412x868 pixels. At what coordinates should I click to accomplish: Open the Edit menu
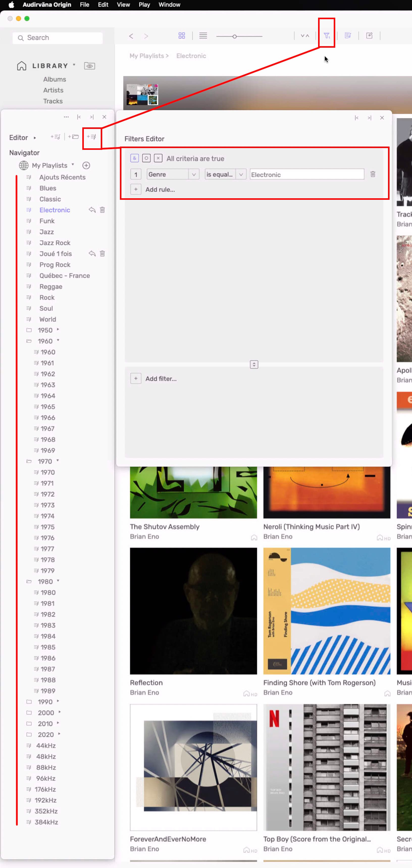pos(103,5)
